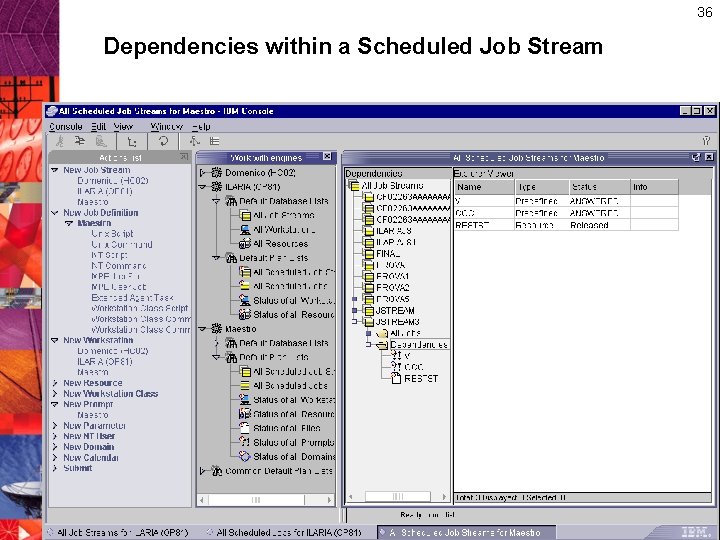This screenshot has height=540, width=720.
Task: Sort table by Status column
Action: click(600, 187)
